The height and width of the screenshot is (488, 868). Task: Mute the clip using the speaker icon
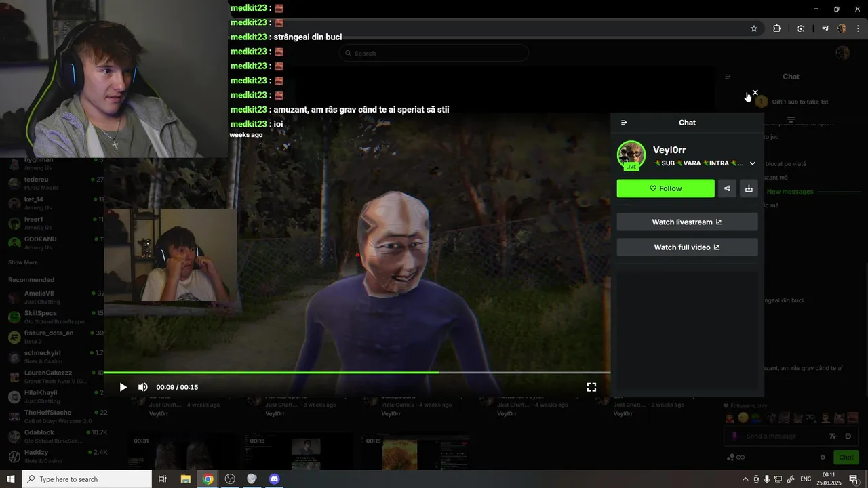143,387
